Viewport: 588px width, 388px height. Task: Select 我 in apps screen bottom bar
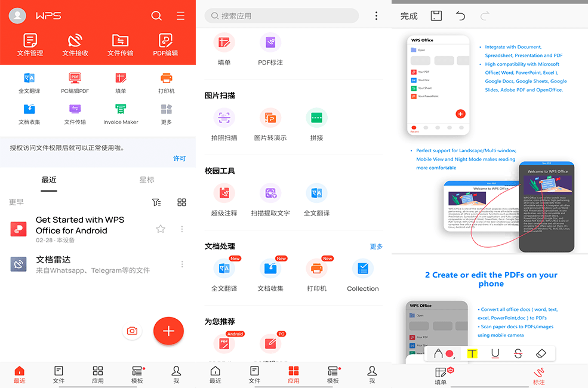(x=372, y=375)
